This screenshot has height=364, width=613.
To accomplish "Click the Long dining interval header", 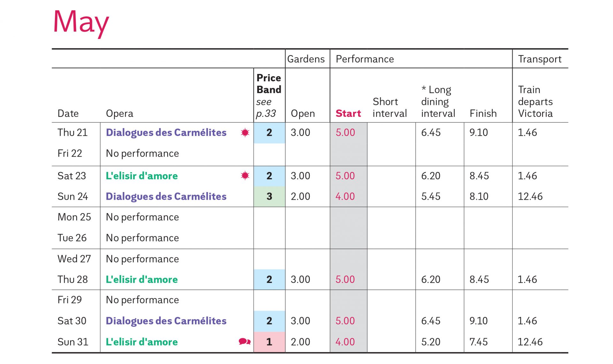I will (438, 101).
